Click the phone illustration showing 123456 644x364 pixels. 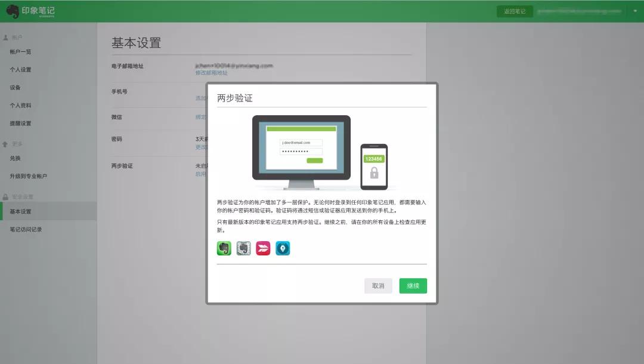click(x=374, y=167)
